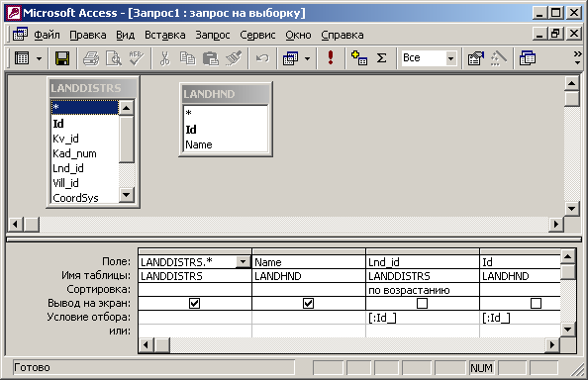Toggle the Totals sigma icon
Image resolution: width=588 pixels, height=380 pixels.
pos(381,58)
